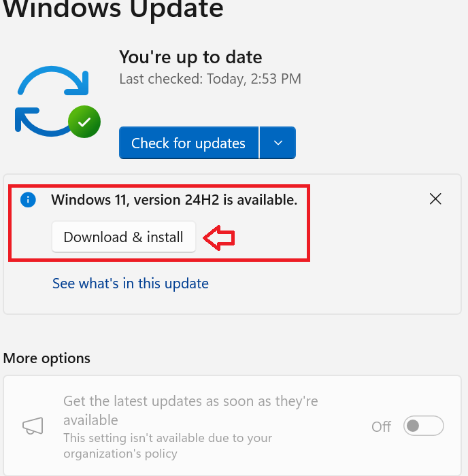
Task: Click the blue info icon beside 24H2 notice
Action: coord(28,200)
